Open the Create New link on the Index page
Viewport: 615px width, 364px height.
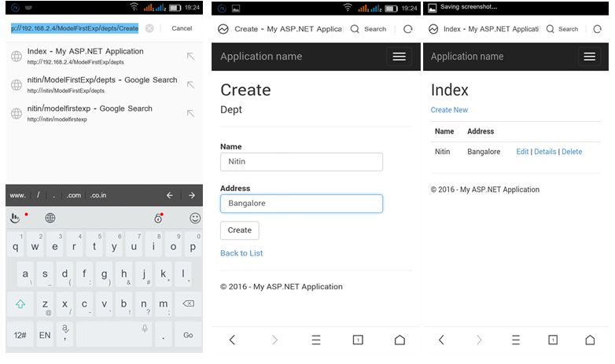point(449,110)
